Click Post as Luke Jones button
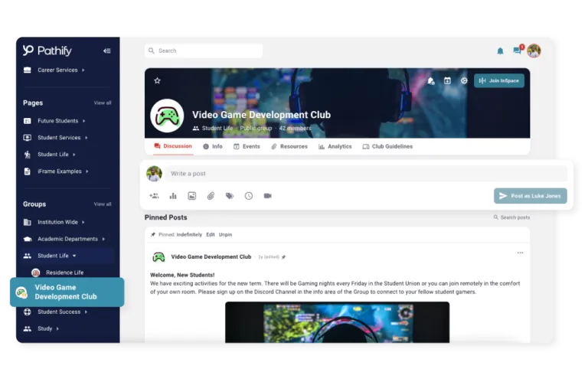 (531, 196)
